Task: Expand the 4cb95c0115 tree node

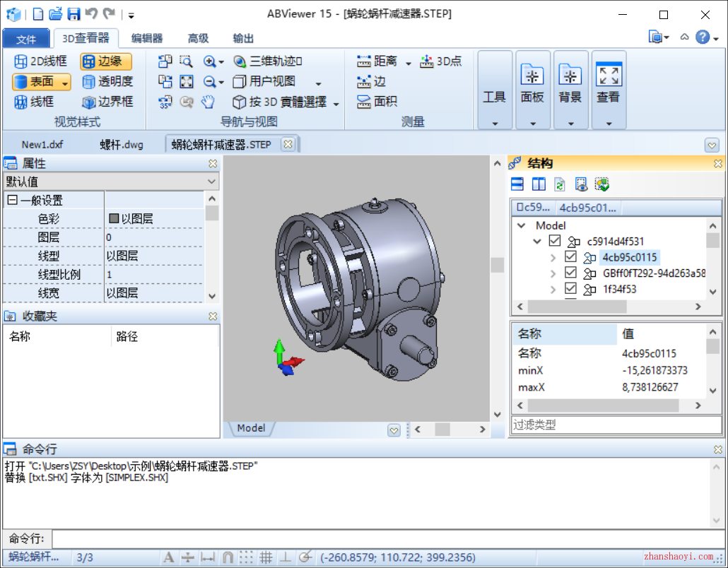Action: click(553, 257)
